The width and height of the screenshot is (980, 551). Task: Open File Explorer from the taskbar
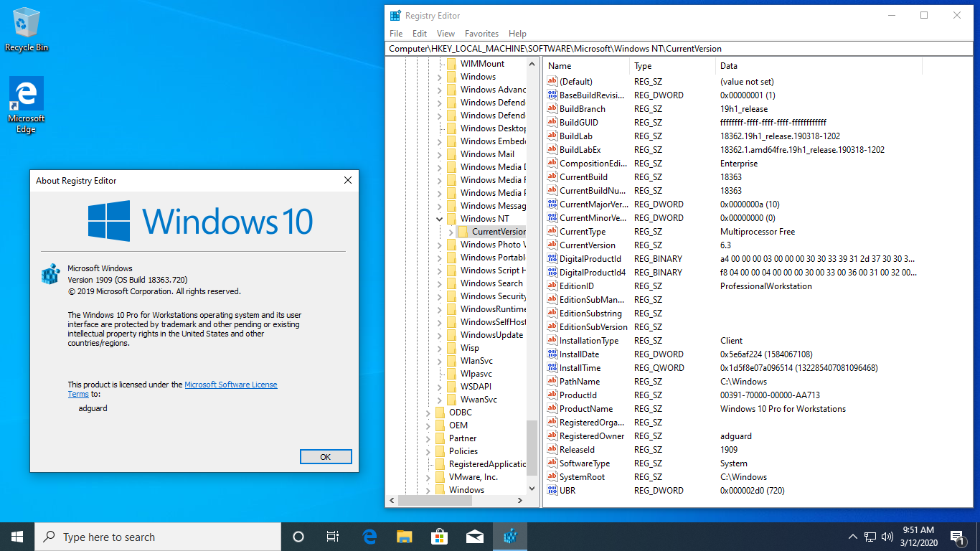[x=405, y=537]
